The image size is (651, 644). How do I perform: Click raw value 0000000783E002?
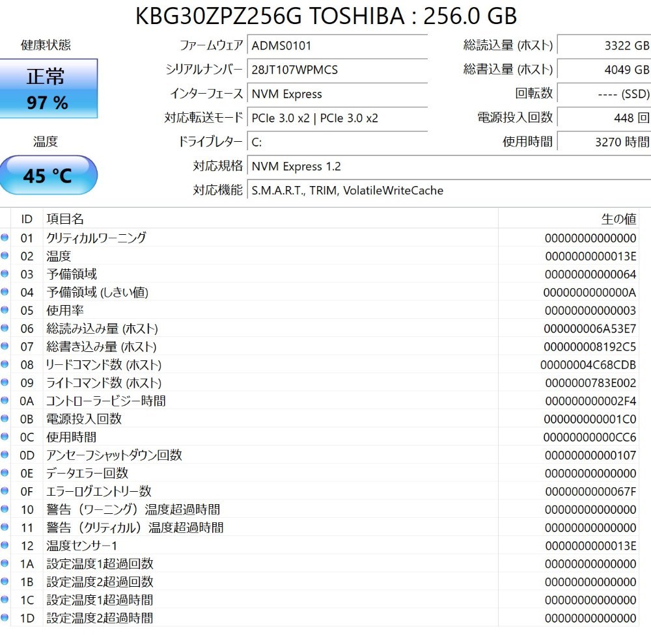click(x=591, y=383)
